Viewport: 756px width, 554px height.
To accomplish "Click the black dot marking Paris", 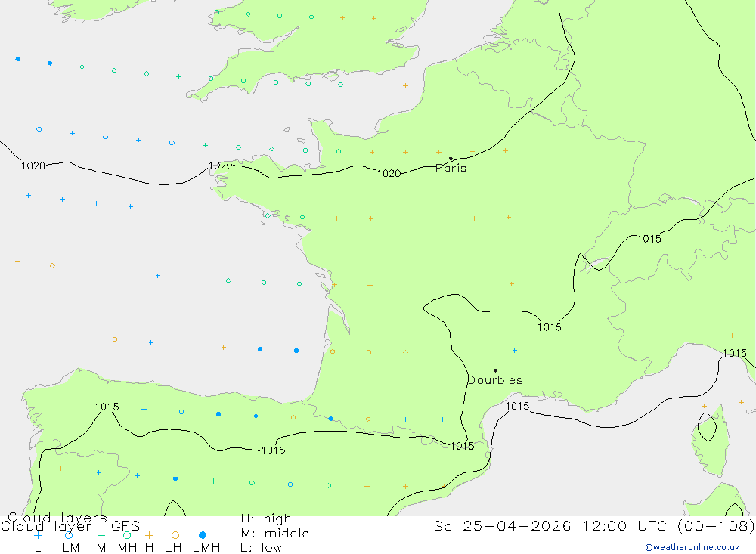I will (x=451, y=158).
